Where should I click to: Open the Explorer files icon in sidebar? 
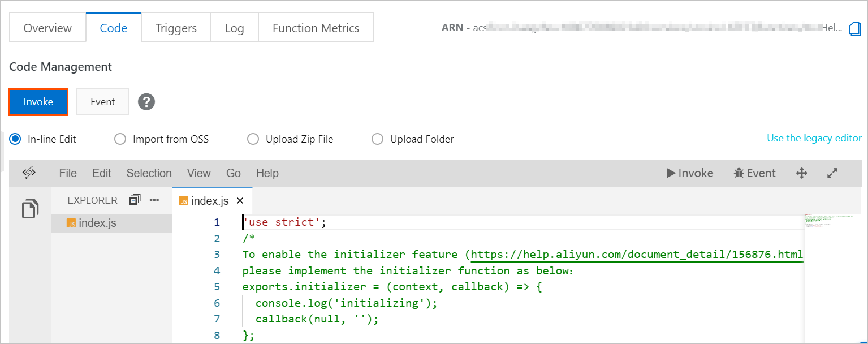click(31, 208)
